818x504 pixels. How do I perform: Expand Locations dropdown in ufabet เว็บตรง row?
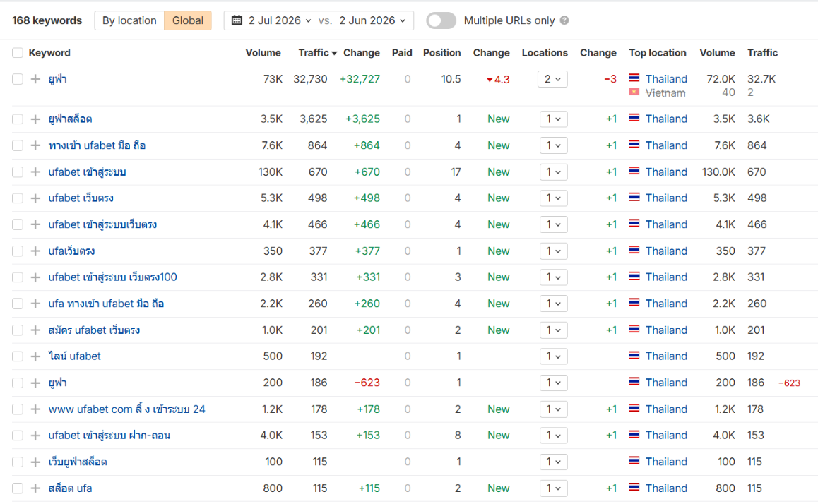(554, 198)
